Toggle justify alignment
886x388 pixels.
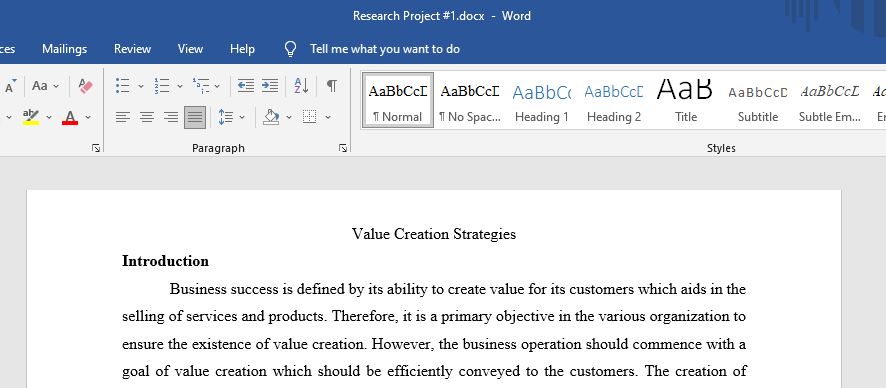(195, 117)
